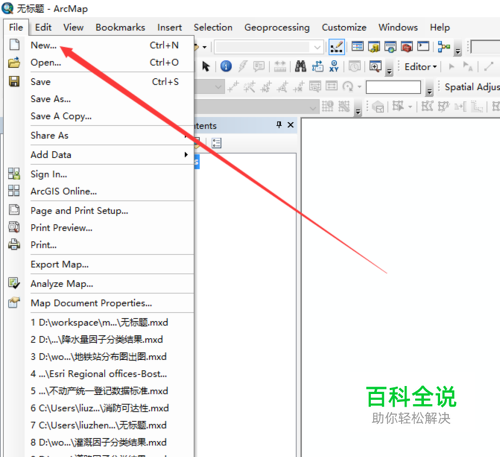The width and height of the screenshot is (500, 457).
Task: Open the Help menu
Action: point(440,27)
